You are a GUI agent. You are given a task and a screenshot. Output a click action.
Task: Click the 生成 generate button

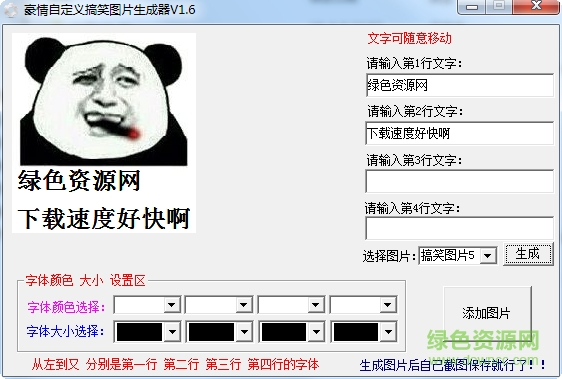click(528, 254)
